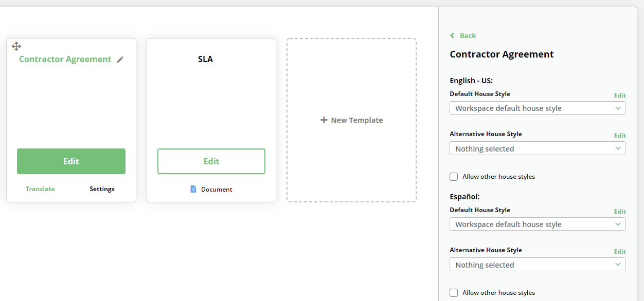
Task: Click outlined Edit button on SLA card
Action: 211,161
